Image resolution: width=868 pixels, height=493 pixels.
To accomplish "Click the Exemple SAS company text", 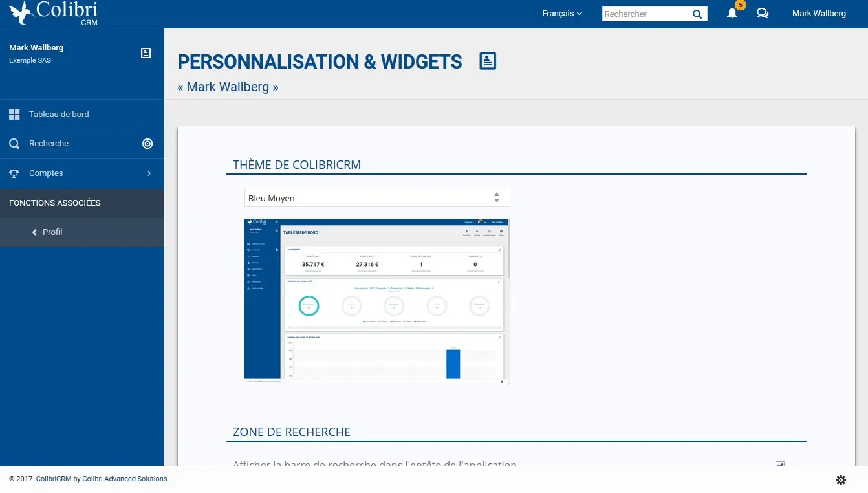I will [x=30, y=61].
